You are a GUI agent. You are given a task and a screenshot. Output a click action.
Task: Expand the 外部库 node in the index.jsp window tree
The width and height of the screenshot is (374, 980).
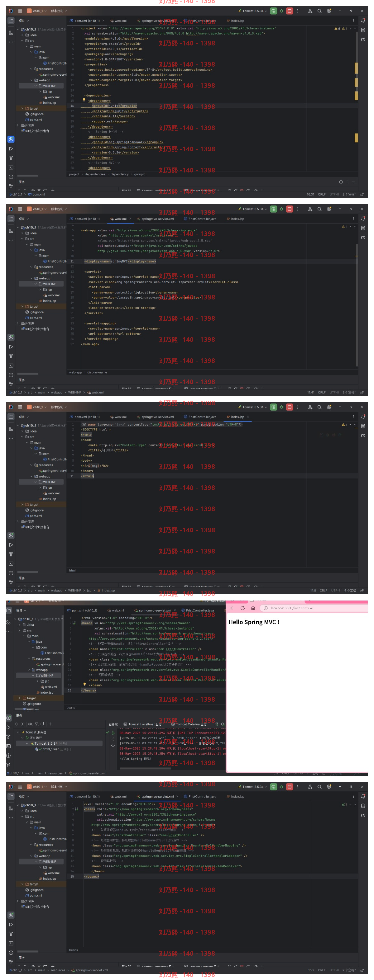(x=18, y=521)
